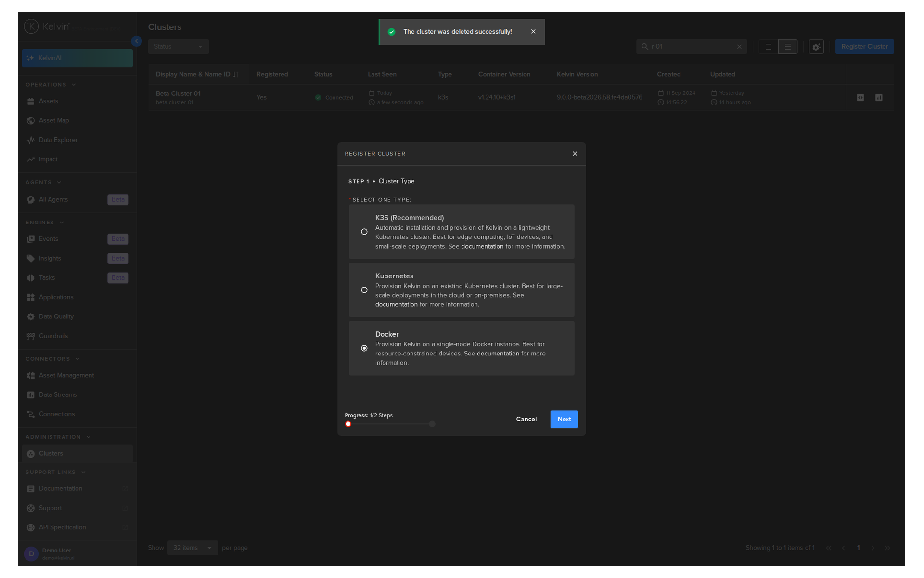The height and width of the screenshot is (578, 924).
Task: Click the Kelvin logo
Action: point(47,26)
